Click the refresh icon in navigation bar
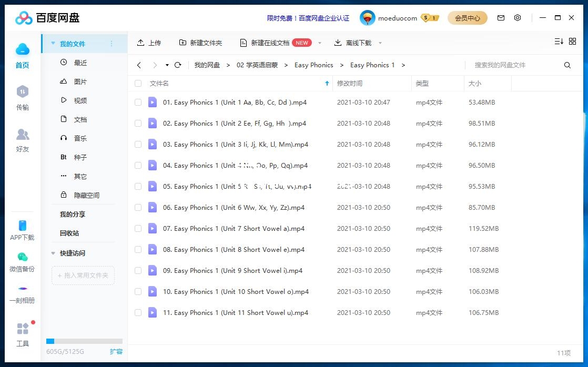This screenshot has width=588, height=367. (x=178, y=65)
